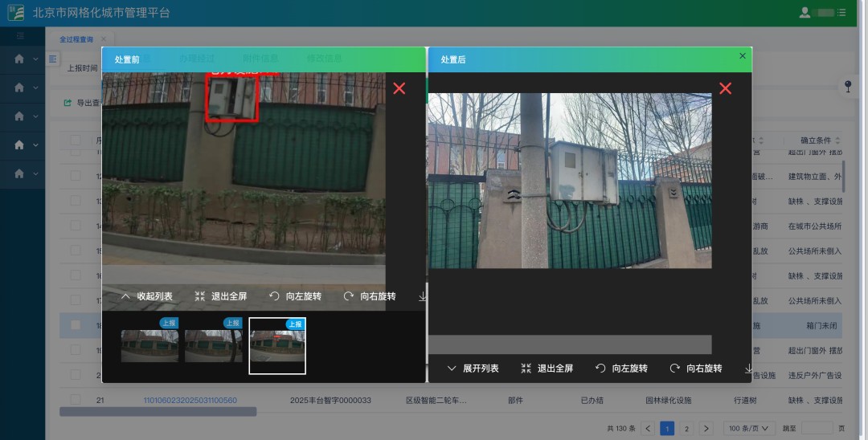This screenshot has height=440, width=868.
Task: Check the checkbox for row 21
Action: [76, 400]
